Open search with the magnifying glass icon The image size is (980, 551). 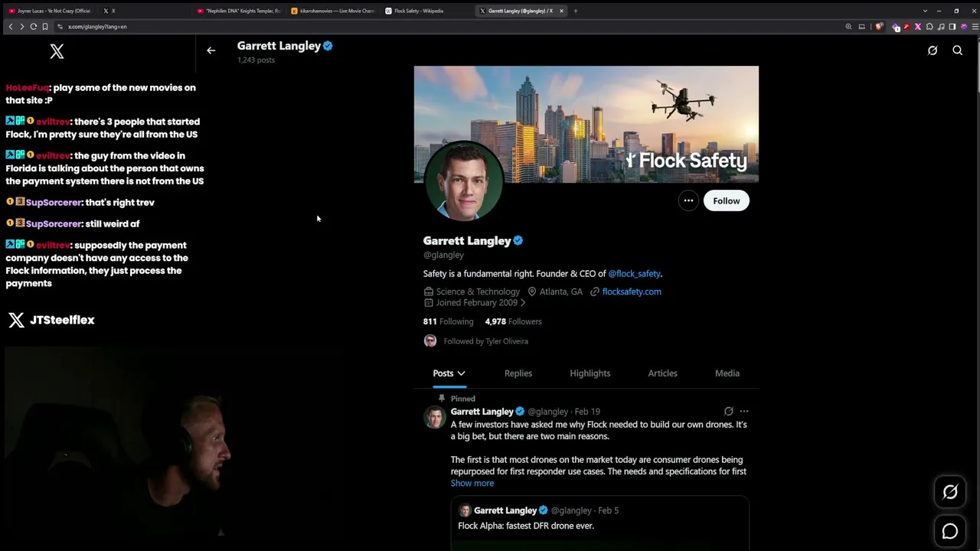(x=957, y=51)
